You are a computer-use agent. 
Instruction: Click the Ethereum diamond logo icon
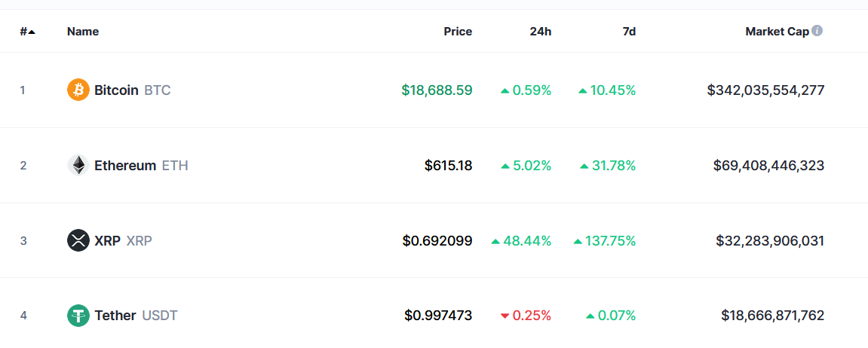[x=78, y=166]
